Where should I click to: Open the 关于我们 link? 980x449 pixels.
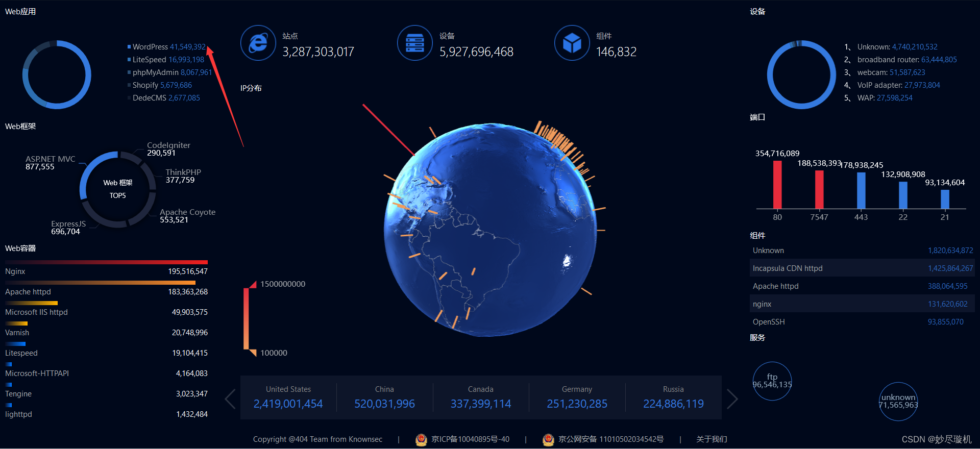point(712,439)
